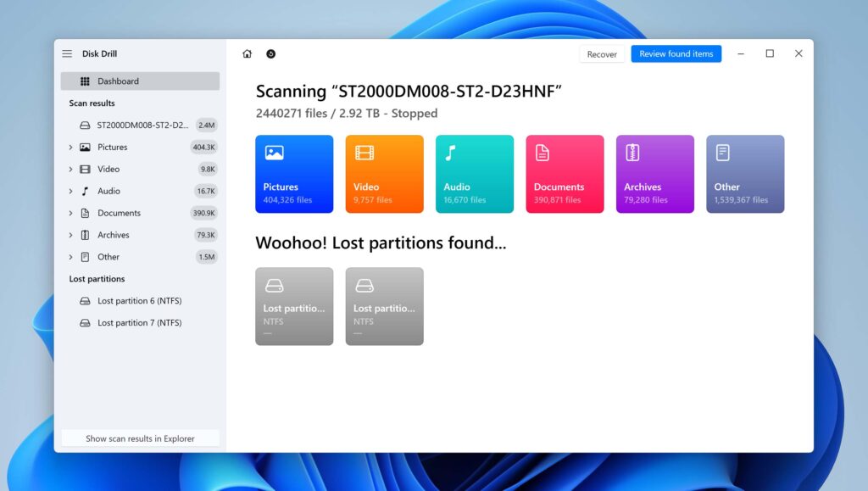Click the Video film icon in the sidebar
This screenshot has height=491, width=868.
click(87, 169)
